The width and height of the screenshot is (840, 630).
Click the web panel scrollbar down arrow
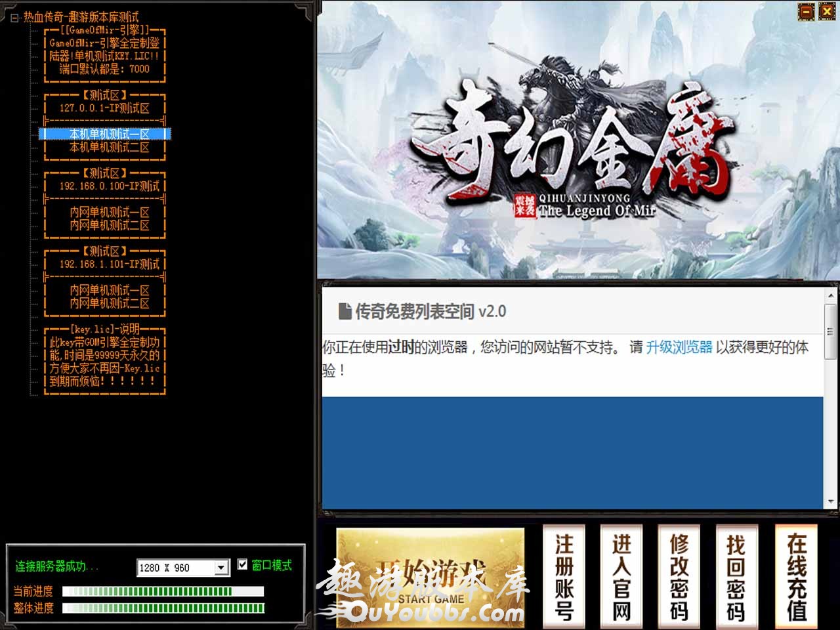pyautogui.click(x=831, y=502)
